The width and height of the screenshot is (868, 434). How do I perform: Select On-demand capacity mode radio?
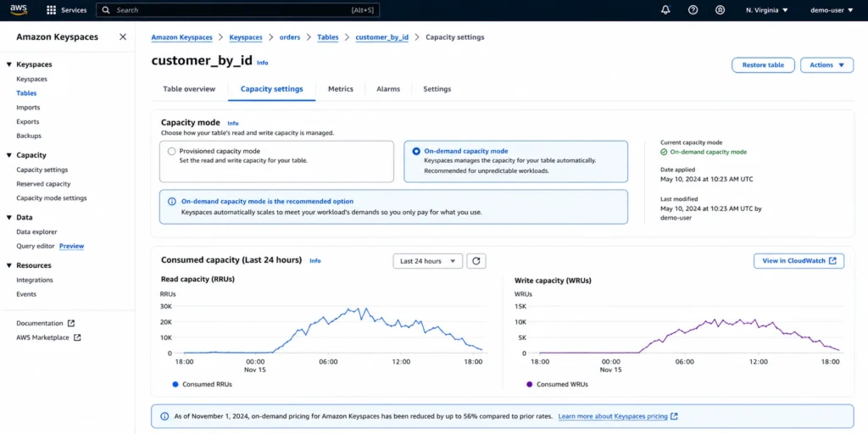416,151
